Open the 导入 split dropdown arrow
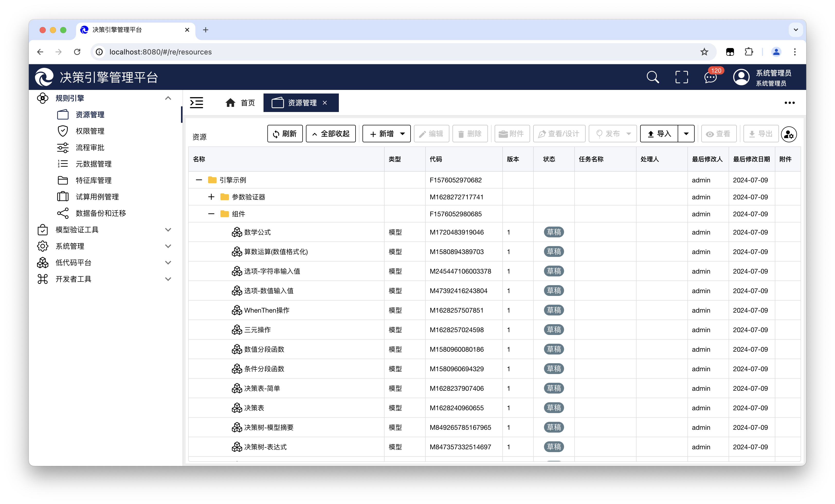The height and width of the screenshot is (504, 835). (686, 134)
